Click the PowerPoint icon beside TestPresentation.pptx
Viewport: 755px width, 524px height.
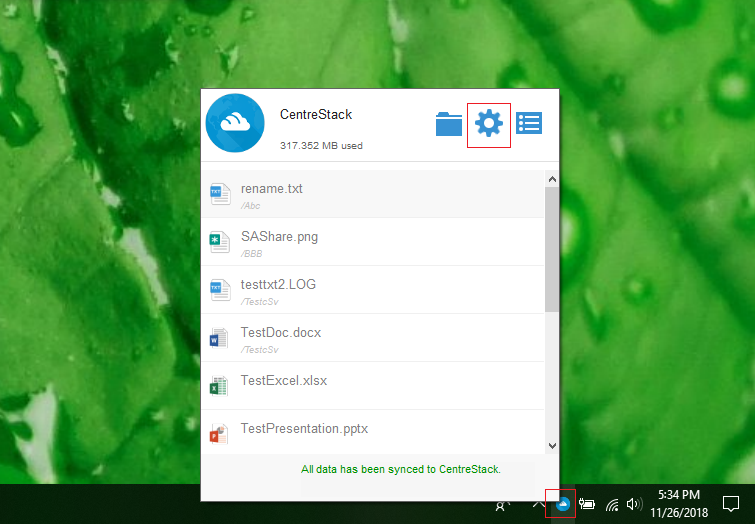[x=219, y=433]
